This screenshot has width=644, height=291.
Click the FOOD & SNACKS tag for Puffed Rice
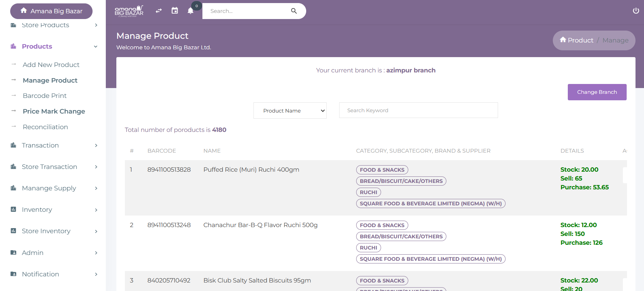click(x=382, y=170)
